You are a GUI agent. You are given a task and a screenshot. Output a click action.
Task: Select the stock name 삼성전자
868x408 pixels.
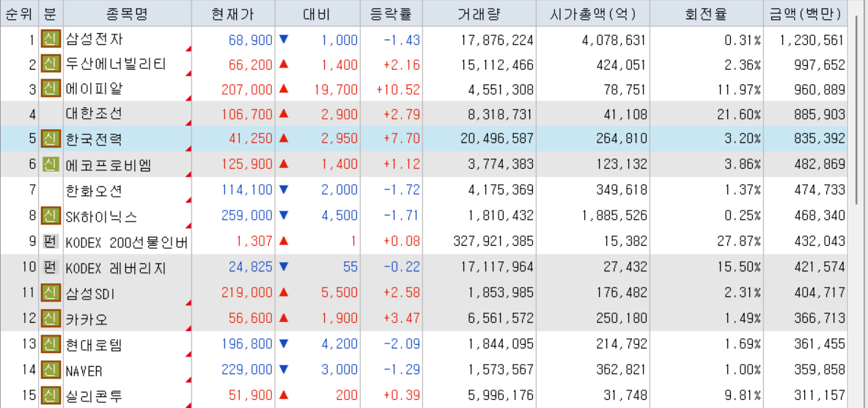pos(95,40)
